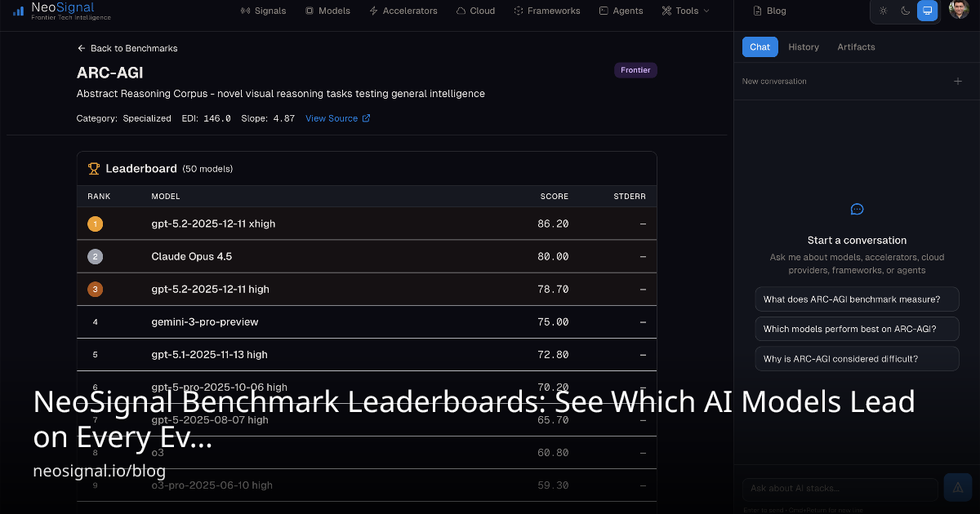The width and height of the screenshot is (980, 514).
Task: Switch to dark theme moon icon
Action: (x=905, y=11)
